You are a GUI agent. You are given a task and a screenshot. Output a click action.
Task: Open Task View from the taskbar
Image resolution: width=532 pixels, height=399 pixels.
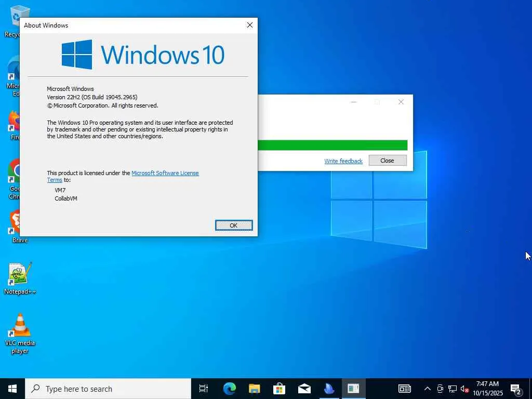(204, 389)
